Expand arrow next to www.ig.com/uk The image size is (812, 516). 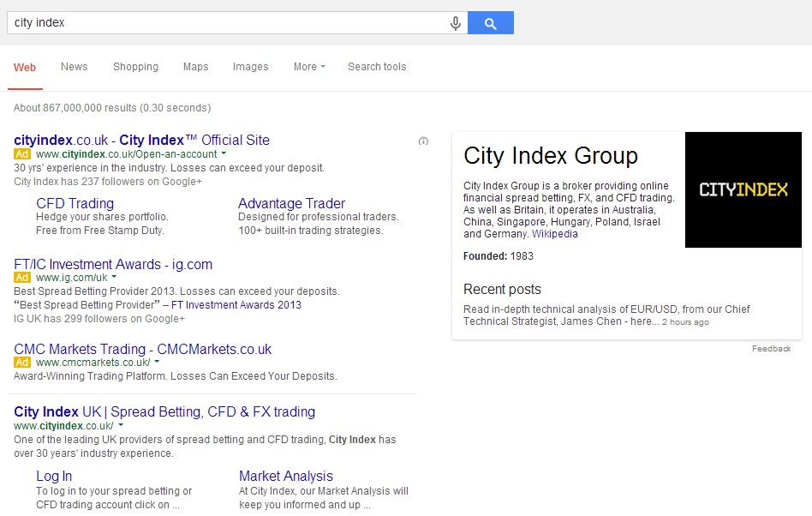(x=114, y=277)
